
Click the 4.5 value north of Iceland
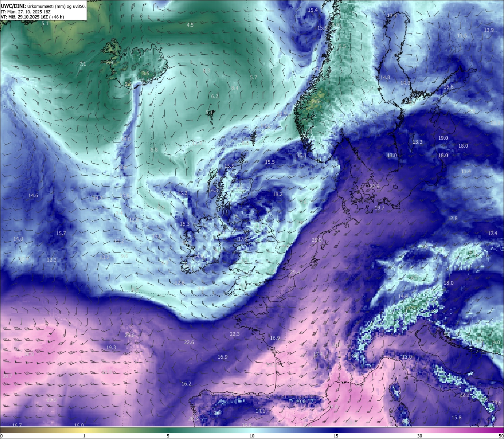click(190, 25)
